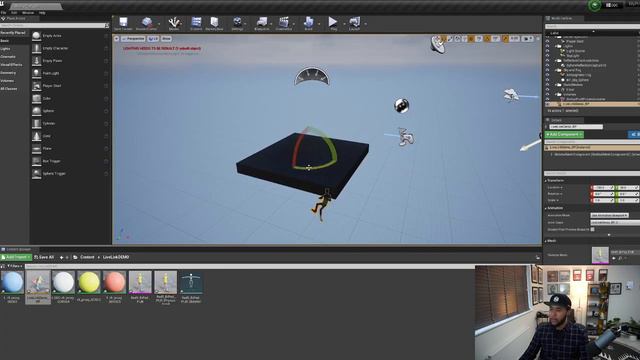Select Cylinder in Place Actors
Image resolution: width=640 pixels, height=360 pixels.
pyautogui.click(x=70, y=123)
